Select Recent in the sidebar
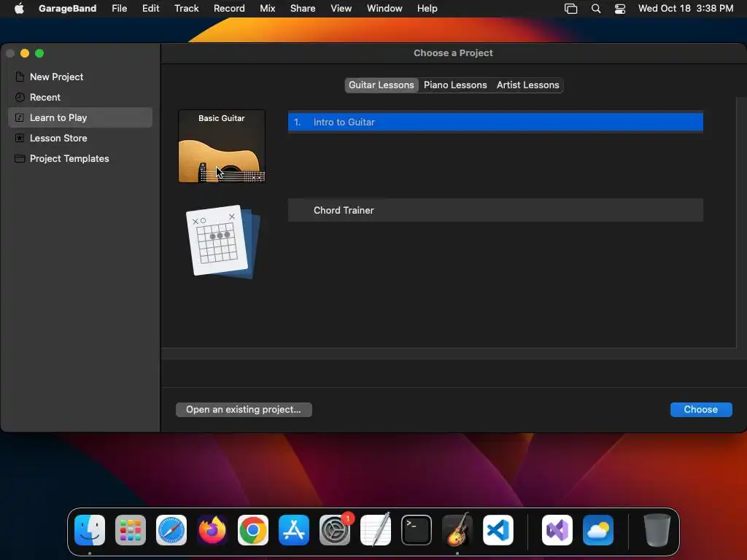This screenshot has width=747, height=560. click(x=80, y=97)
